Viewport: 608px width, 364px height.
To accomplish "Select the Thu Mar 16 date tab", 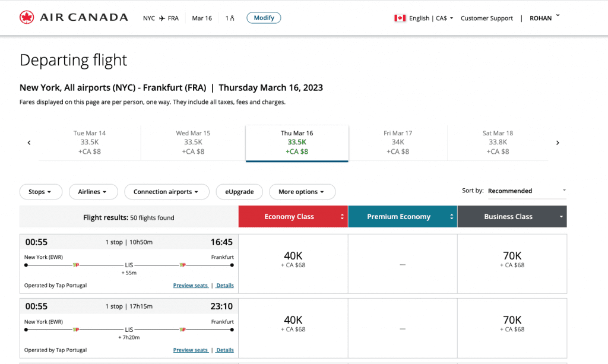I will 297,143.
